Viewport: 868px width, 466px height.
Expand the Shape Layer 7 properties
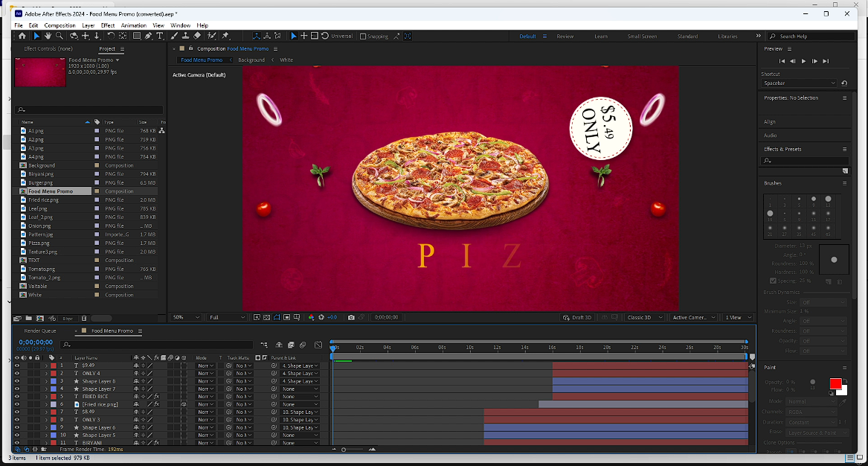click(45, 389)
